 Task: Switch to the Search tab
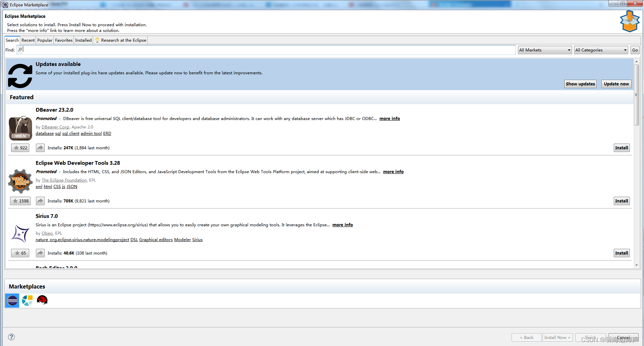tap(12, 40)
